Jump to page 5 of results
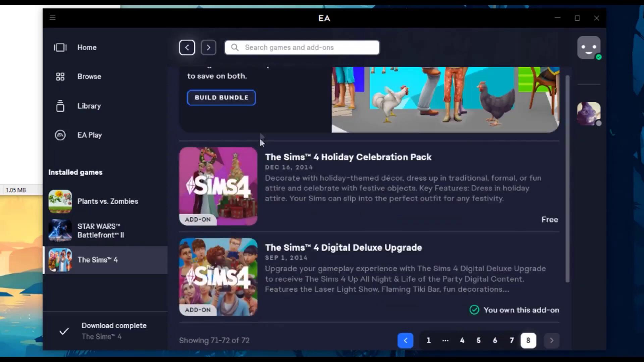644x362 pixels. click(x=478, y=341)
